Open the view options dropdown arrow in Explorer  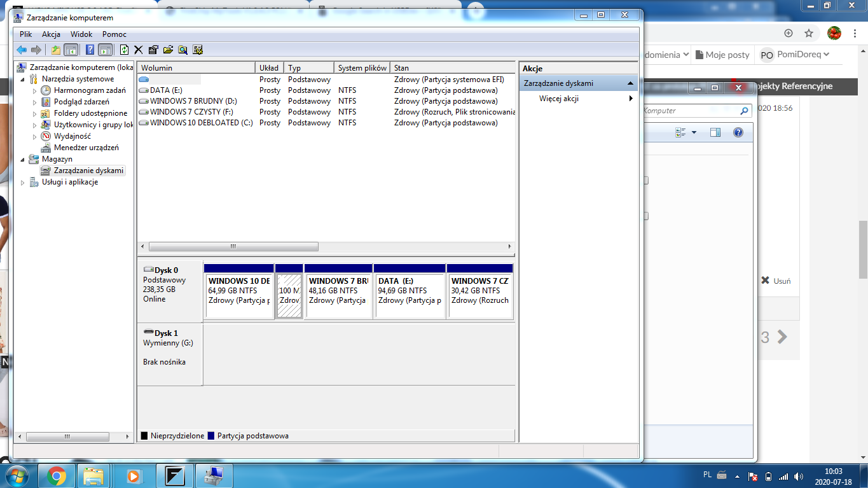tap(694, 132)
